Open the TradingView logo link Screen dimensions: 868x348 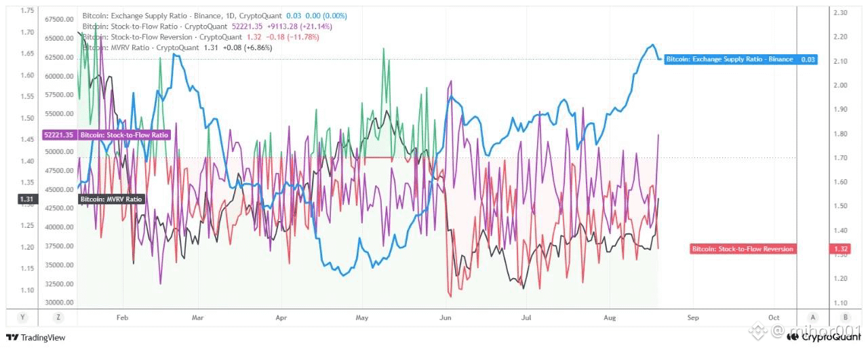pyautogui.click(x=35, y=337)
